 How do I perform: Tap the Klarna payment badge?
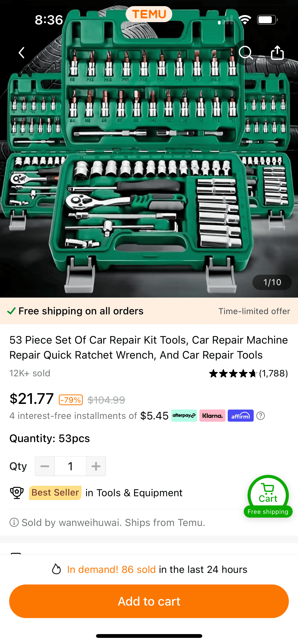[x=212, y=416]
